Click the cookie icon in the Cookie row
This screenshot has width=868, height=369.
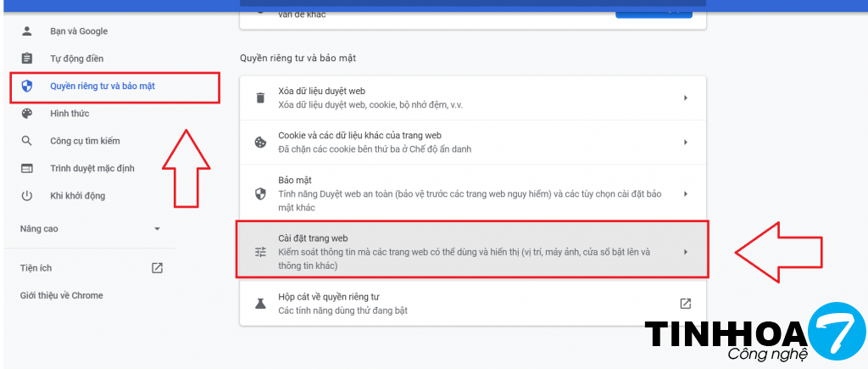point(260,143)
